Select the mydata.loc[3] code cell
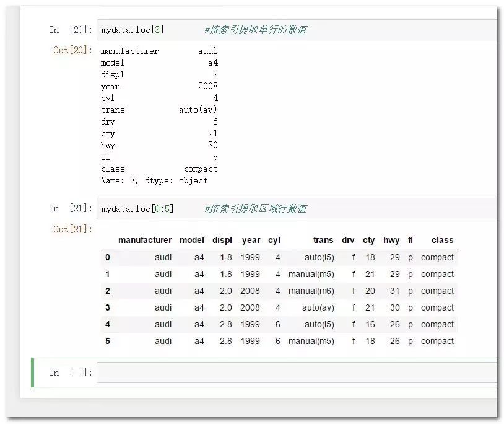The image size is (504, 424). (297, 30)
